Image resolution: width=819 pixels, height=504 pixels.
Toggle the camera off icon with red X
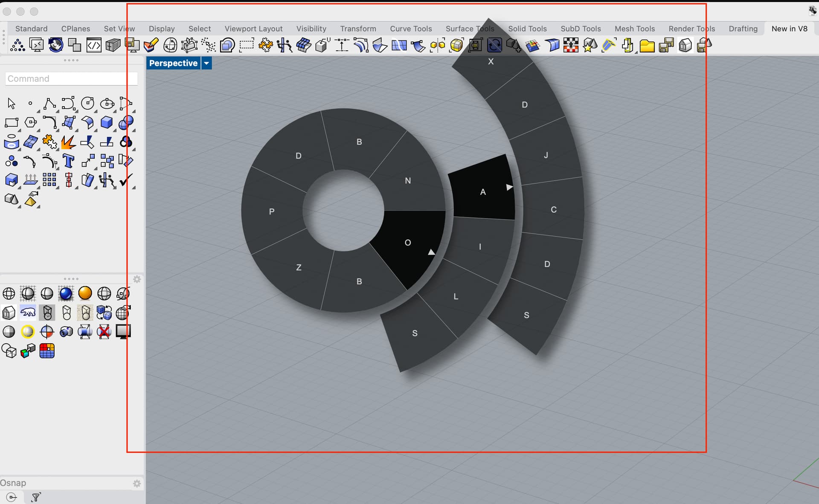click(x=104, y=331)
